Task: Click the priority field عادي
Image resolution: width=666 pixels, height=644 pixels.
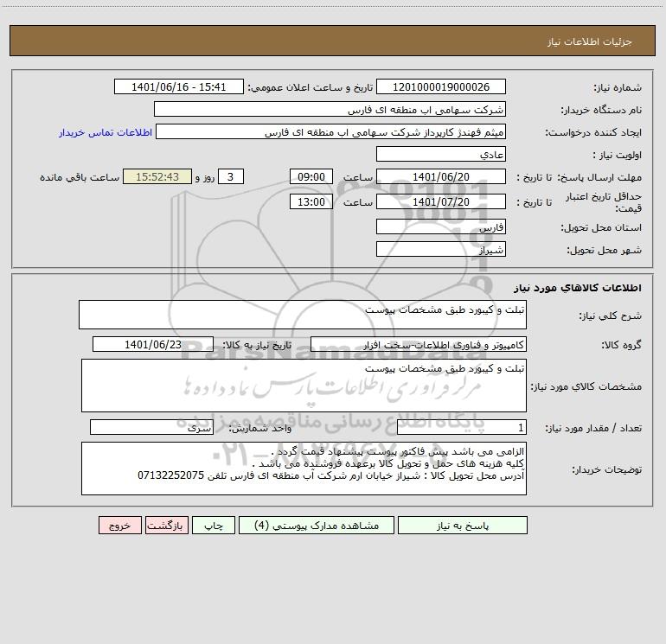Action: (441, 154)
